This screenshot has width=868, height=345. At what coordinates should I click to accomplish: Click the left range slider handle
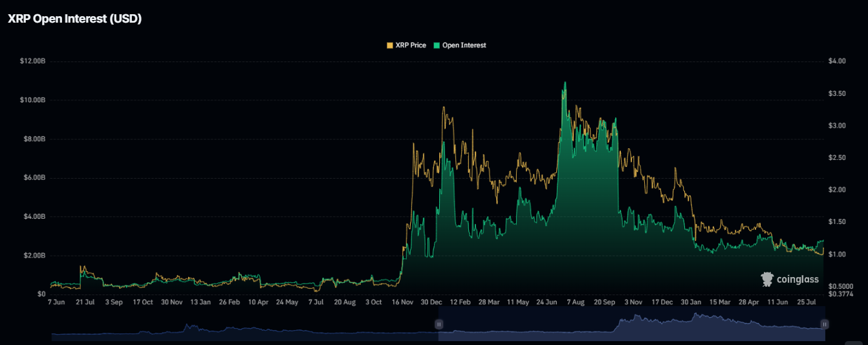point(439,324)
